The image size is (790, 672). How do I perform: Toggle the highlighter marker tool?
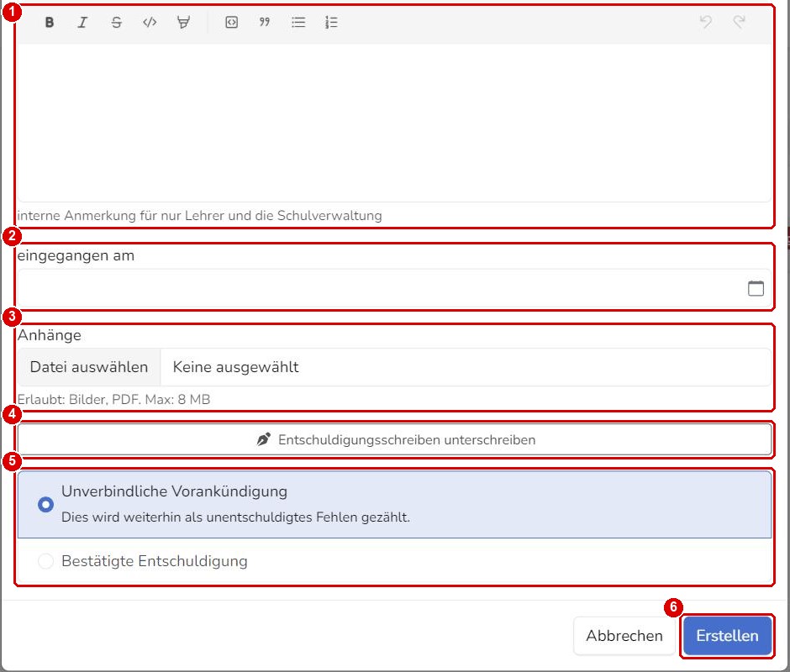coord(183,22)
